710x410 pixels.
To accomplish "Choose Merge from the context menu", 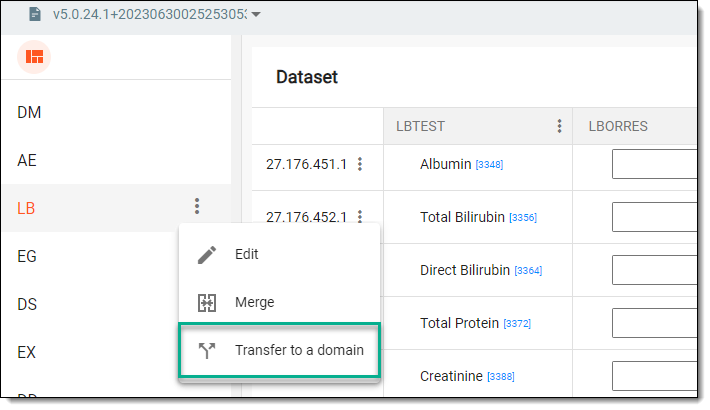I will tap(279, 302).
